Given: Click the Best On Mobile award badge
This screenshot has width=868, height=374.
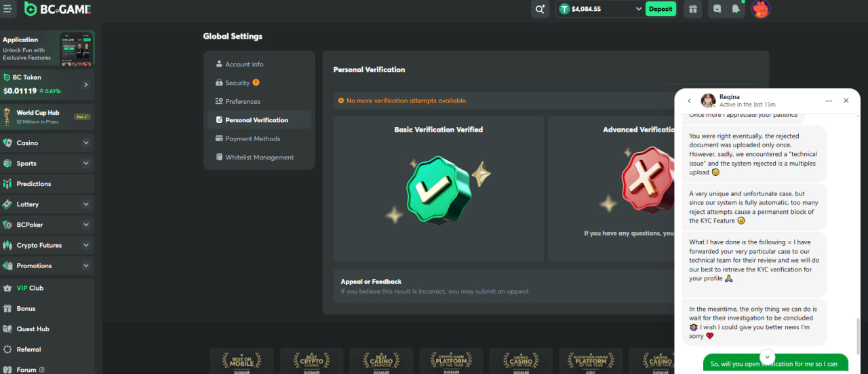Looking at the screenshot, I should 241,361.
